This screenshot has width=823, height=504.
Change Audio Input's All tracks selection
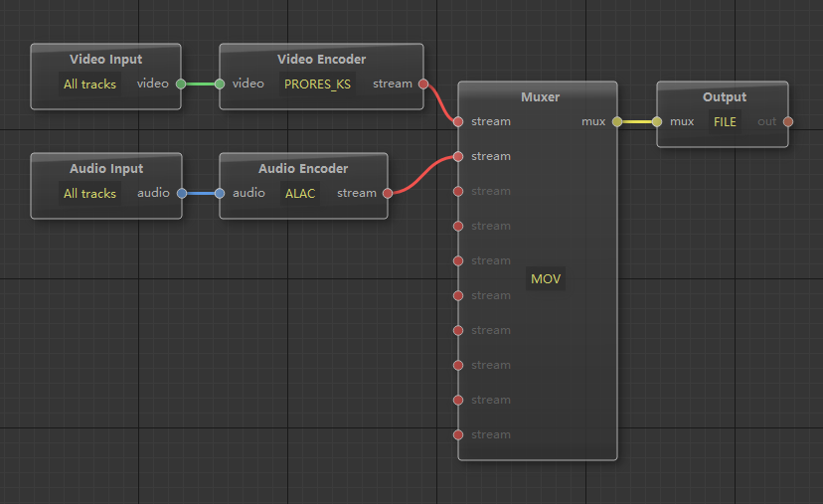click(89, 194)
